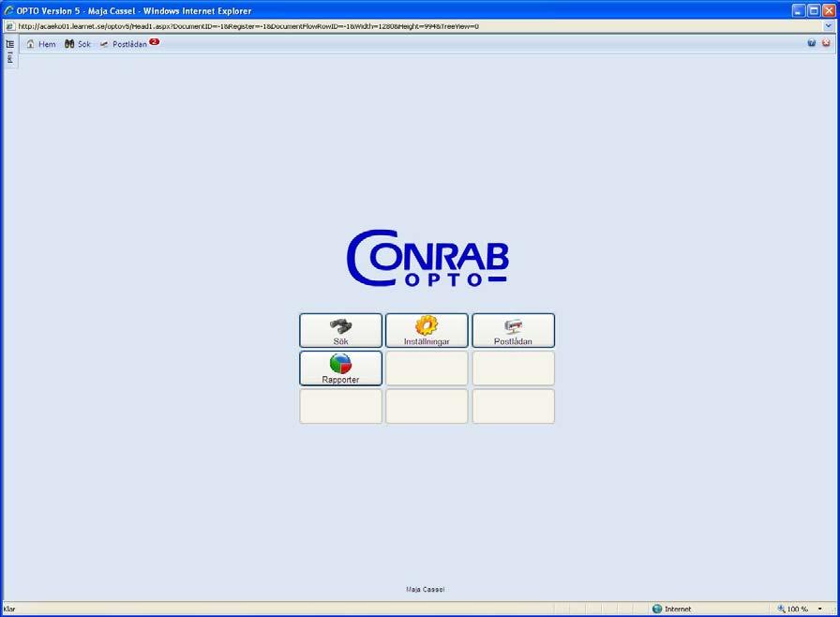
Task: Open Postlådan from the top toolbar
Action: [124, 44]
